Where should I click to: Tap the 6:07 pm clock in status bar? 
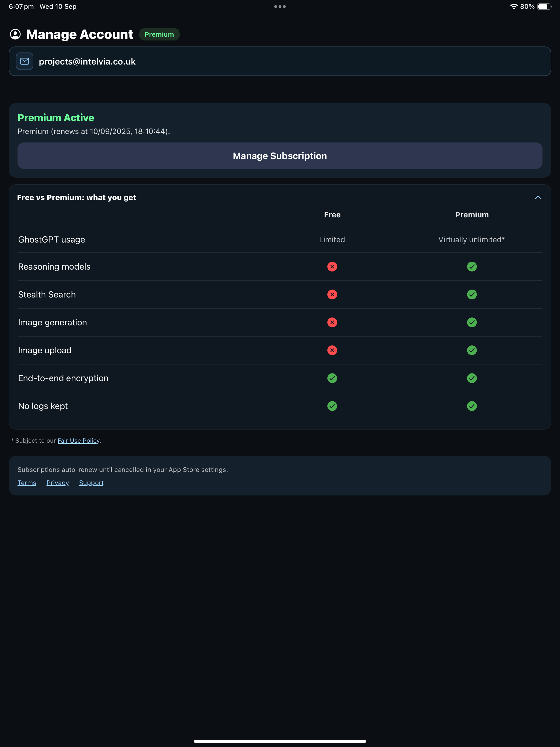[21, 6]
